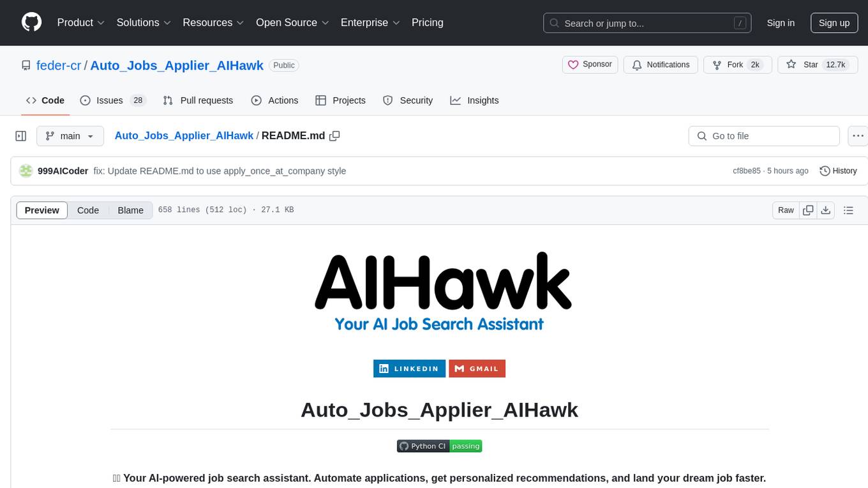Focus the Go to file field
Viewport: 868px width, 488px height.
click(764, 136)
